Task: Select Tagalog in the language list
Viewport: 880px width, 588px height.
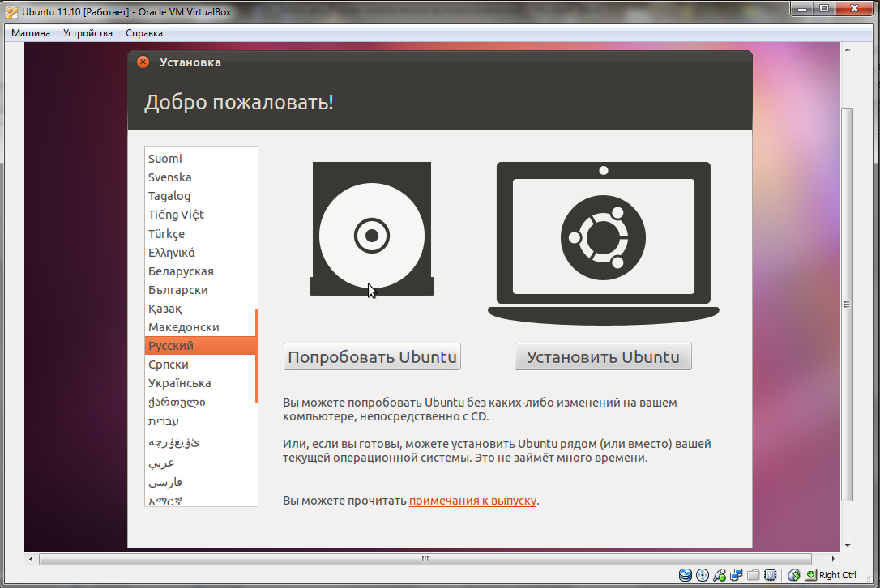Action: [x=200, y=196]
